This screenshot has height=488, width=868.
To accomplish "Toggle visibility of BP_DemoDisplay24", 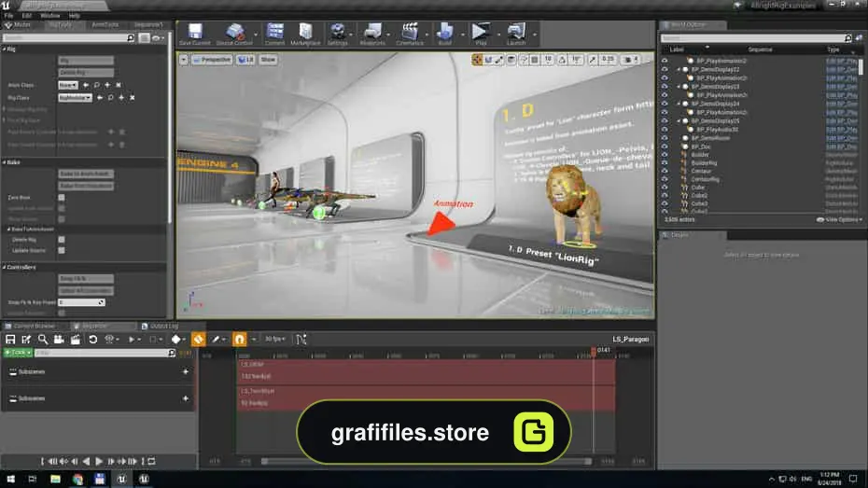I will point(665,104).
